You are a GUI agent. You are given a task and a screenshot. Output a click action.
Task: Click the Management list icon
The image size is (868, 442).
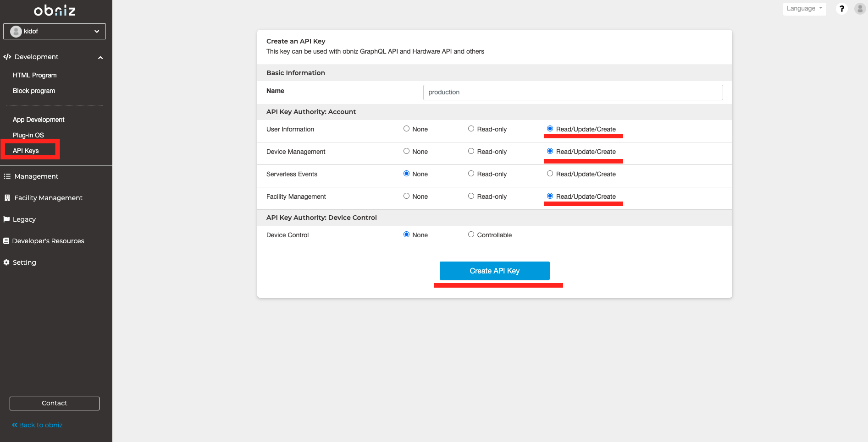(7, 176)
